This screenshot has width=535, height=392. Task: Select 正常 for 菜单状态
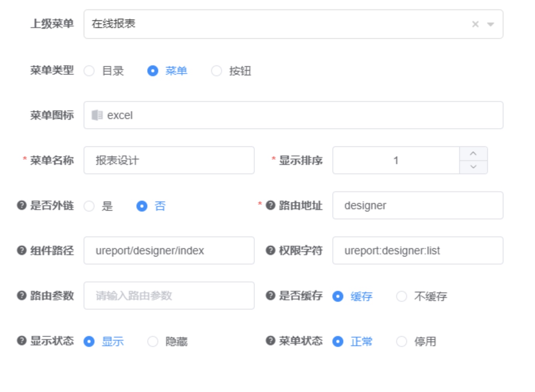click(338, 341)
